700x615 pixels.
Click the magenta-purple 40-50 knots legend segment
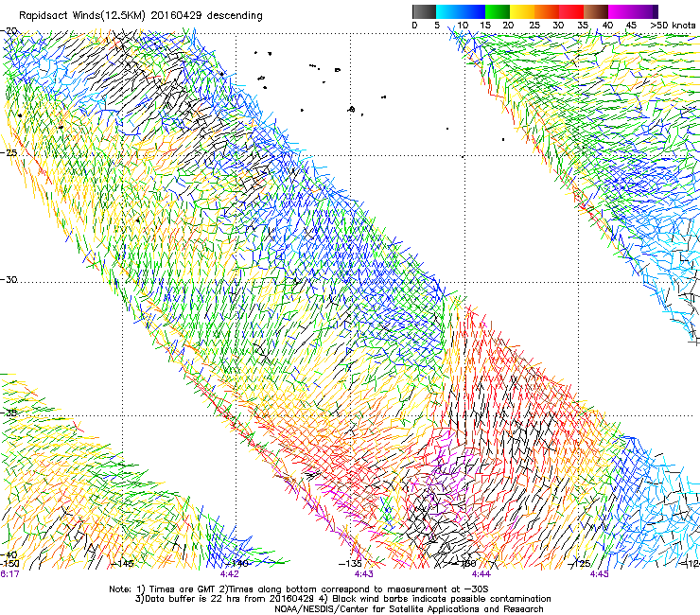pos(633,11)
